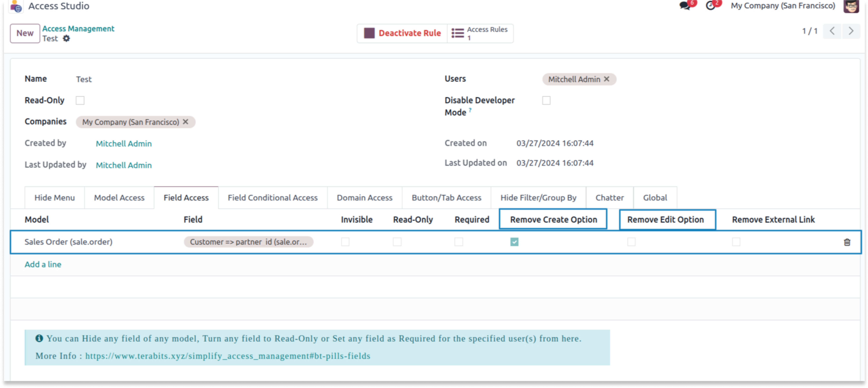Go to the previous record arrow
This screenshot has width=868, height=388.
(x=832, y=31)
